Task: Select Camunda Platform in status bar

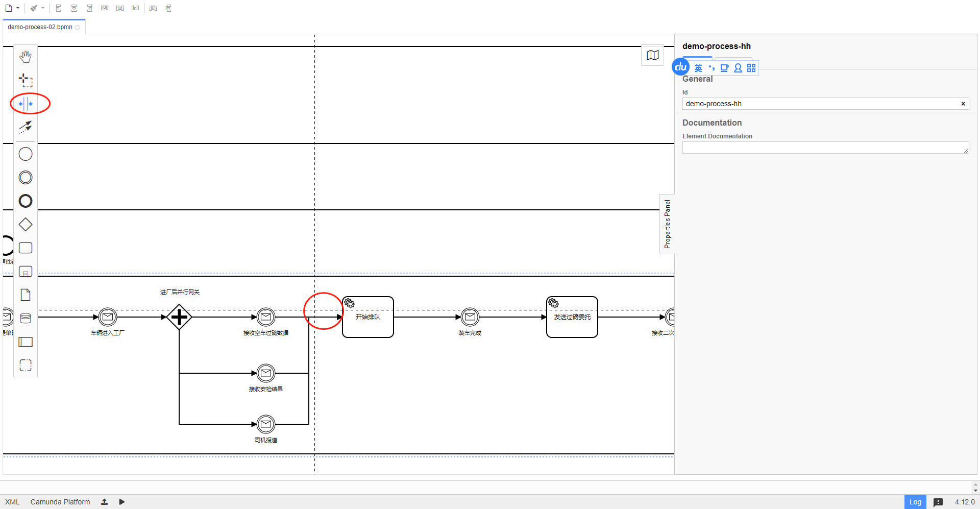Action: click(60, 502)
